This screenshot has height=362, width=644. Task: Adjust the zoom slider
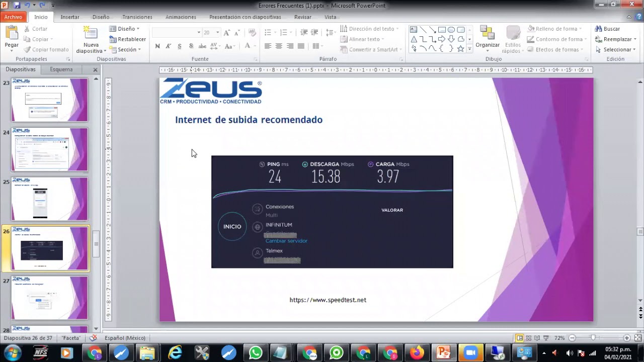(x=594, y=338)
